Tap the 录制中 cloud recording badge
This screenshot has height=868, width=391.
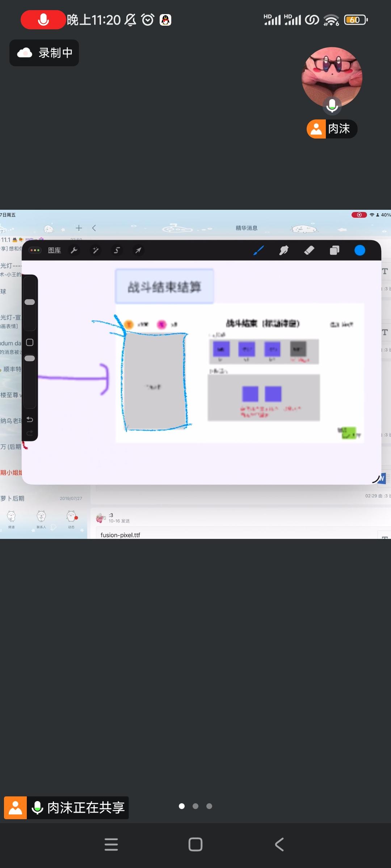[44, 53]
